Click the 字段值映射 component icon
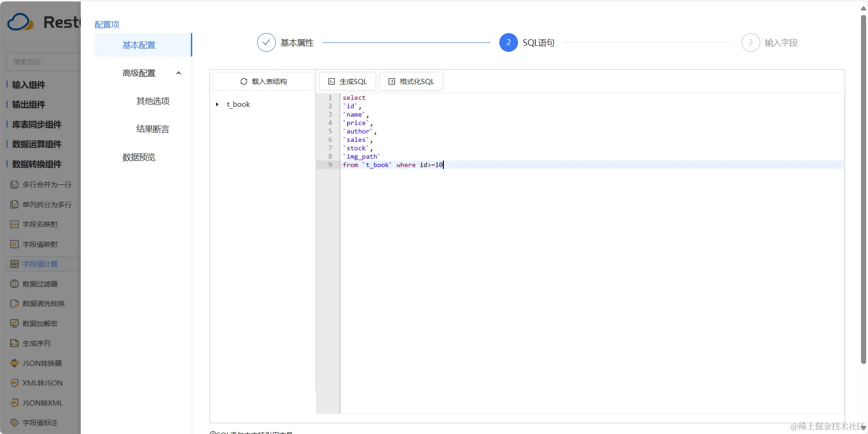This screenshot has height=434, width=868. pos(14,244)
